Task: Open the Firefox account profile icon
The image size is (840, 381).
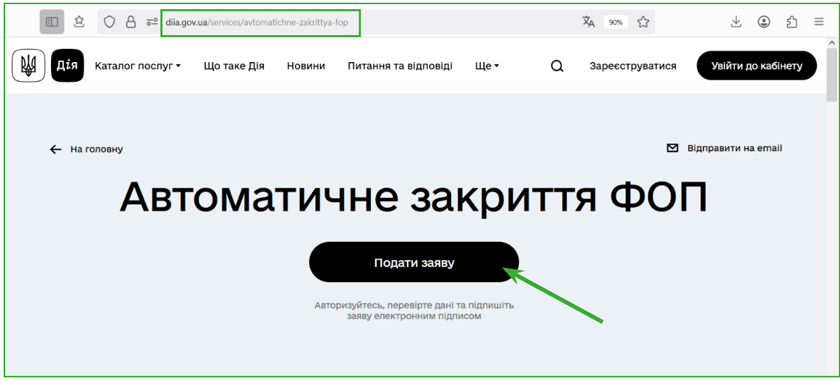Action: (x=763, y=21)
